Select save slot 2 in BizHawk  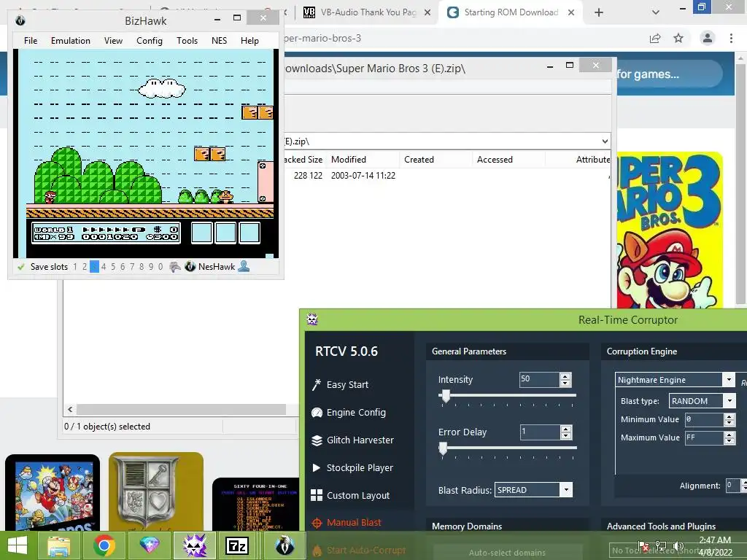coord(85,267)
